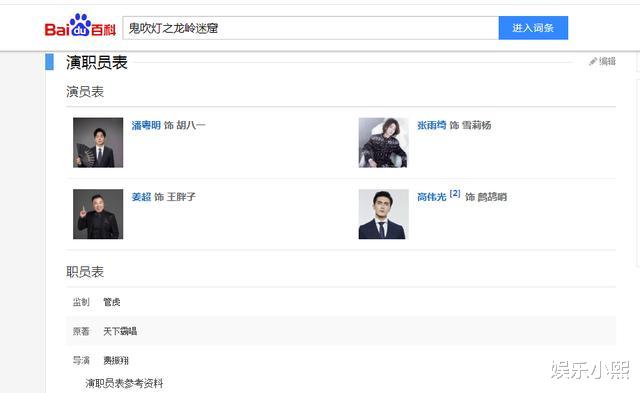Open the 高伟光 actor link
Image resolution: width=640 pixels, height=393 pixels.
(x=431, y=197)
